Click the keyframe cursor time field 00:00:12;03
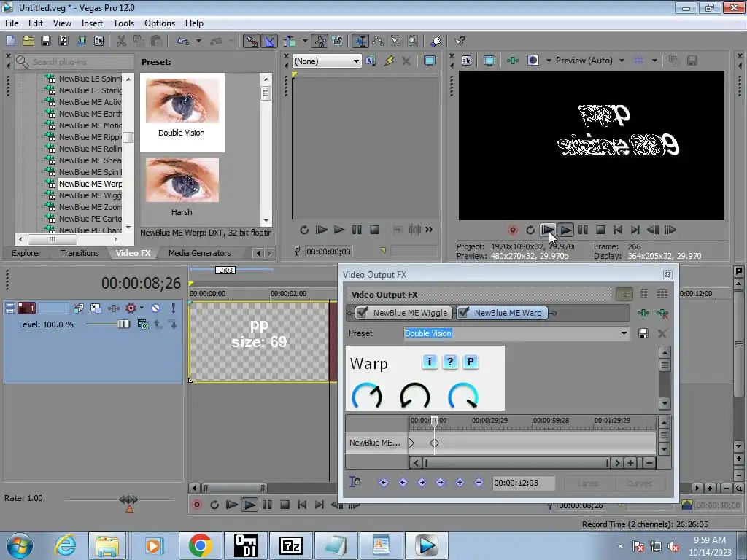This screenshot has height=560, width=747. 523,483
